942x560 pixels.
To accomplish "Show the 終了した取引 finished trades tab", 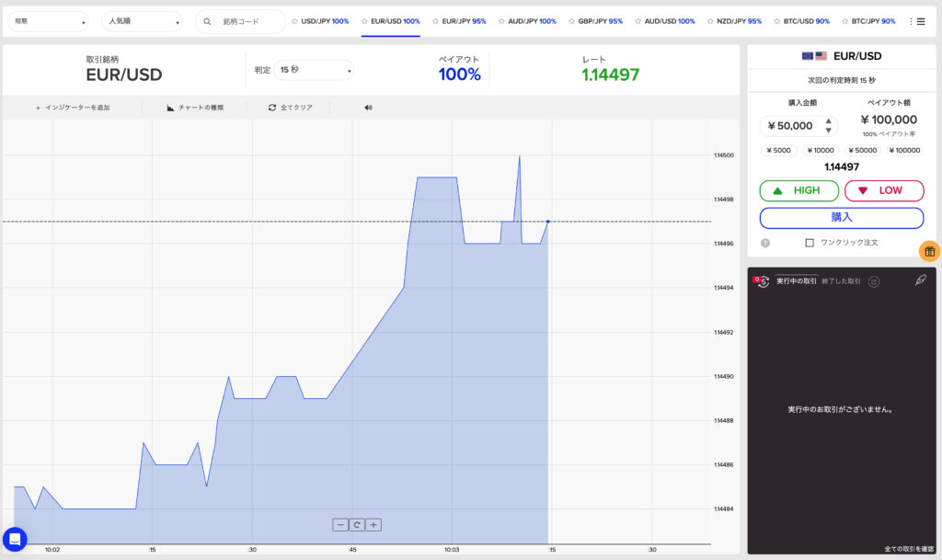I will click(841, 280).
